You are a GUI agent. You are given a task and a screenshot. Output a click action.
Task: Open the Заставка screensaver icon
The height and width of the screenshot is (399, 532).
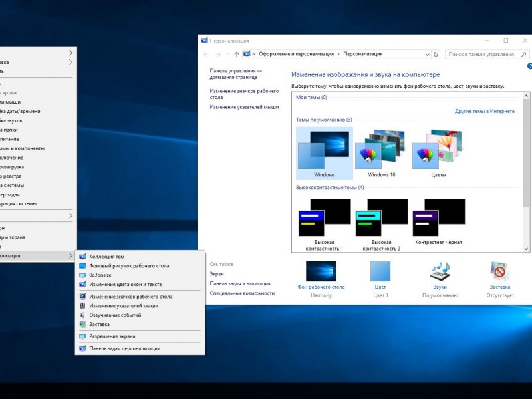[500, 271]
